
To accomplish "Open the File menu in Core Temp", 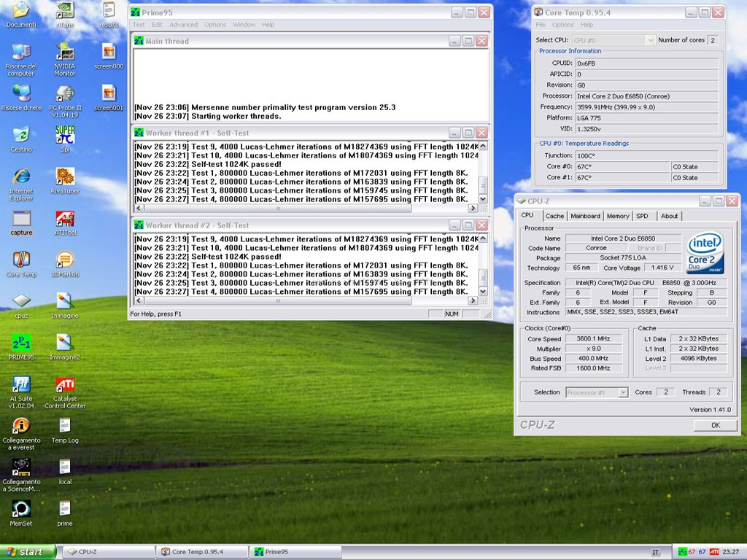I will pos(541,25).
